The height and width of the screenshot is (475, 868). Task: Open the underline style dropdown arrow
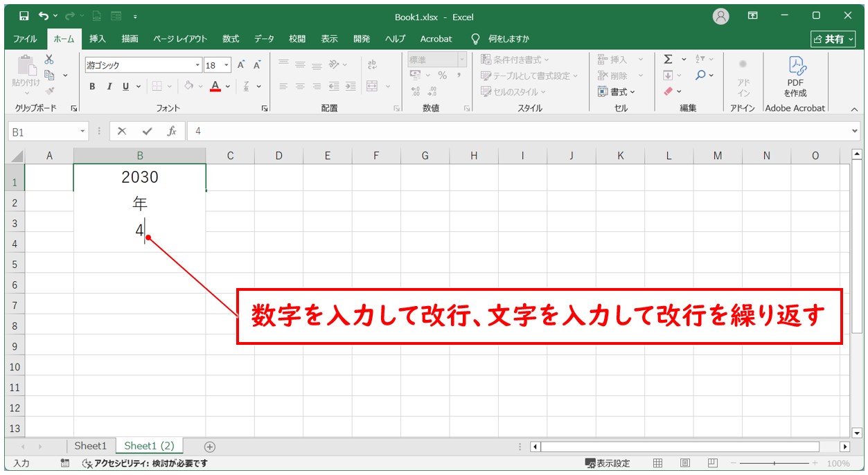coord(139,87)
